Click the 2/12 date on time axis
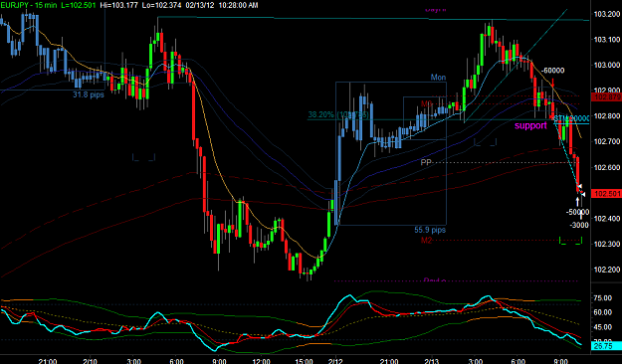Screen dimensions: 622x364 click(335, 361)
